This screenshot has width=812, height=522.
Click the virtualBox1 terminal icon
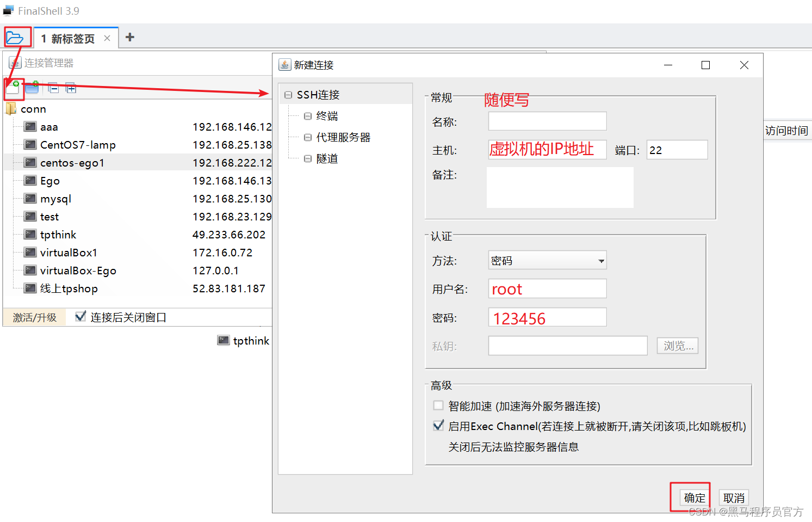click(x=30, y=253)
